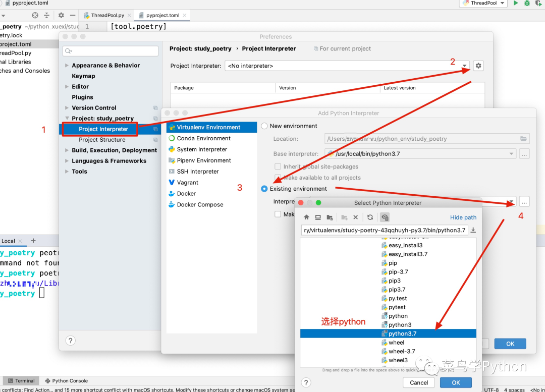Add new terminal session with plus icon

tap(33, 241)
